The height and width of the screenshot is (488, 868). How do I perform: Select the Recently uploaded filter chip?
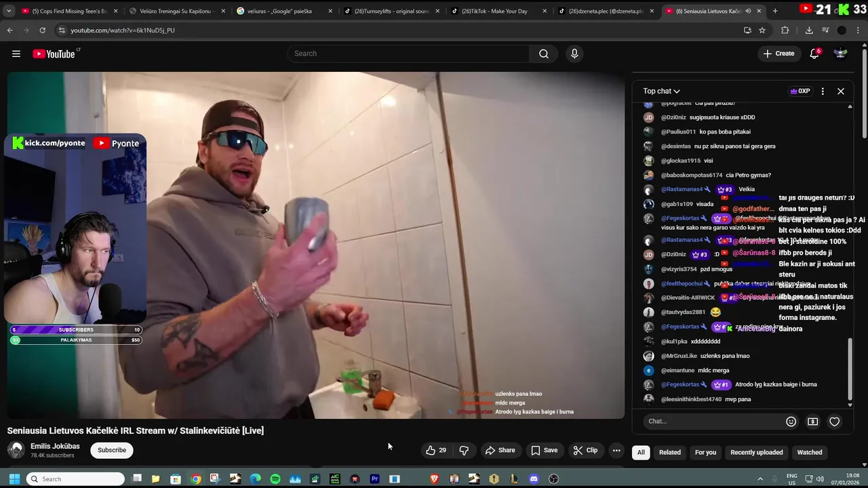(x=757, y=452)
